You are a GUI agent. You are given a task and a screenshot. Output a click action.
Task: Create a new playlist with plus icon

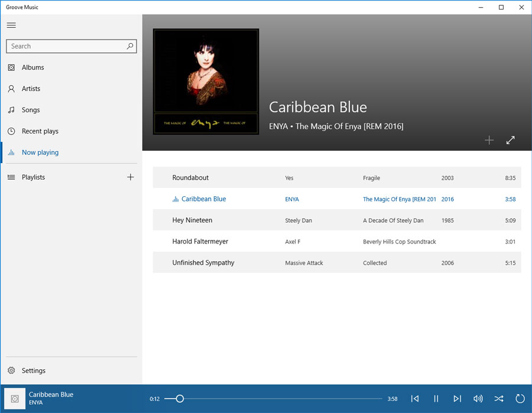click(x=130, y=177)
